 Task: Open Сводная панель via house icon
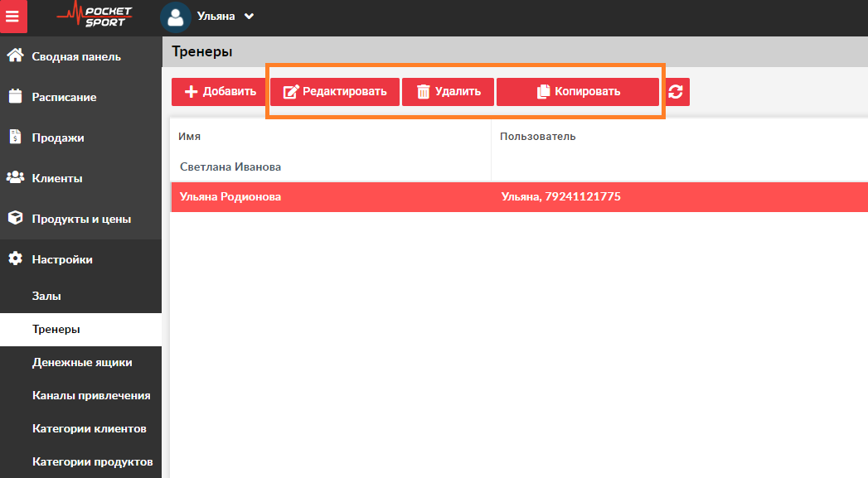tap(15, 56)
